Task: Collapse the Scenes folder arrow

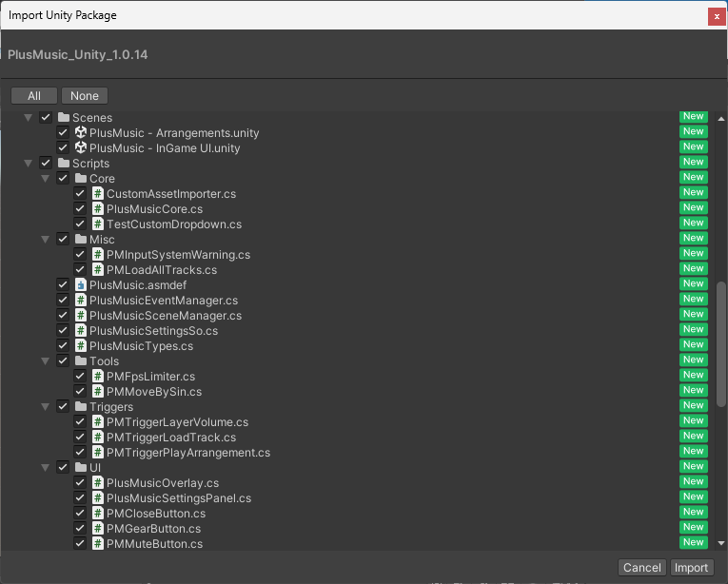Action: click(28, 117)
